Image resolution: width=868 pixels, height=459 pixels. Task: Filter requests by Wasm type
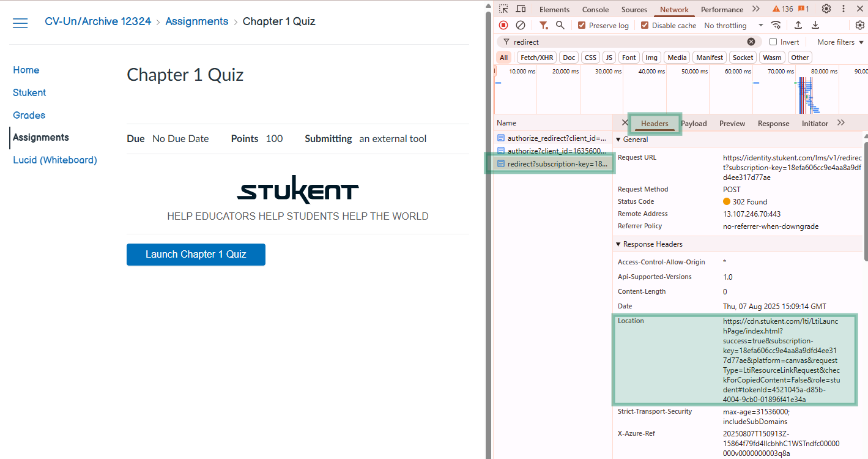[x=772, y=58]
